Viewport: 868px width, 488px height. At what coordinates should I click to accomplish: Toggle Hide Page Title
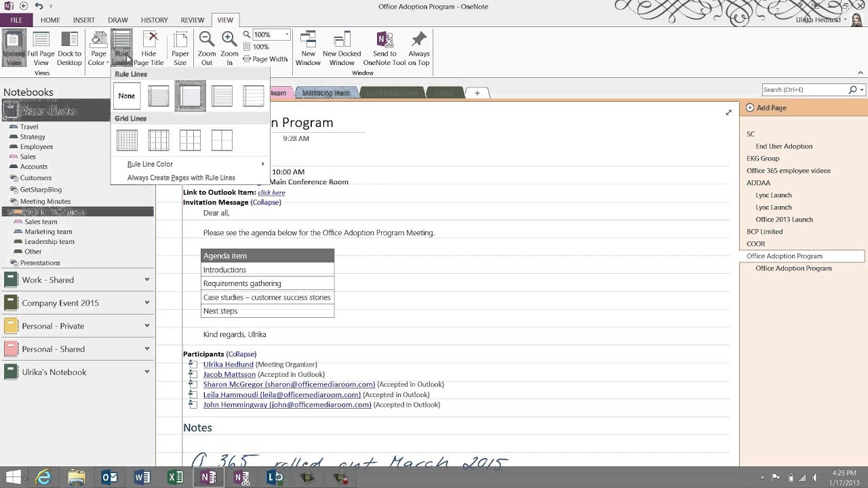pos(149,49)
